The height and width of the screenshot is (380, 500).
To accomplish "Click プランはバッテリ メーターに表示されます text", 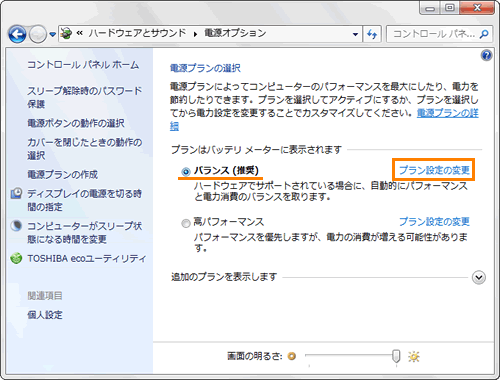I will coord(256,150).
